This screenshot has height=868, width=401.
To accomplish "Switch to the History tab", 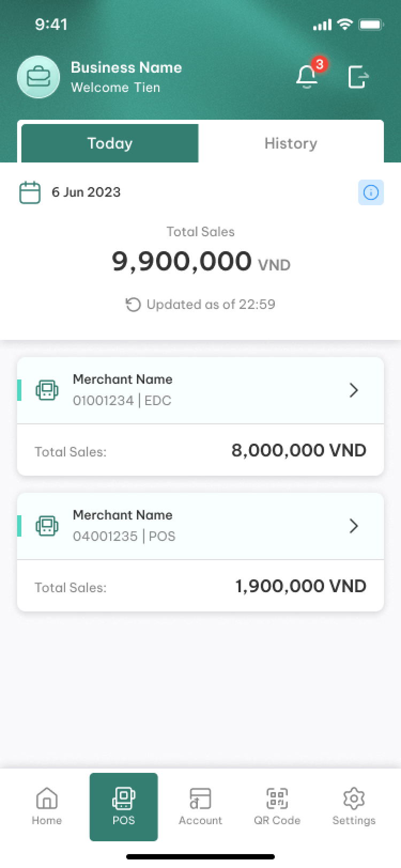I will click(x=291, y=143).
